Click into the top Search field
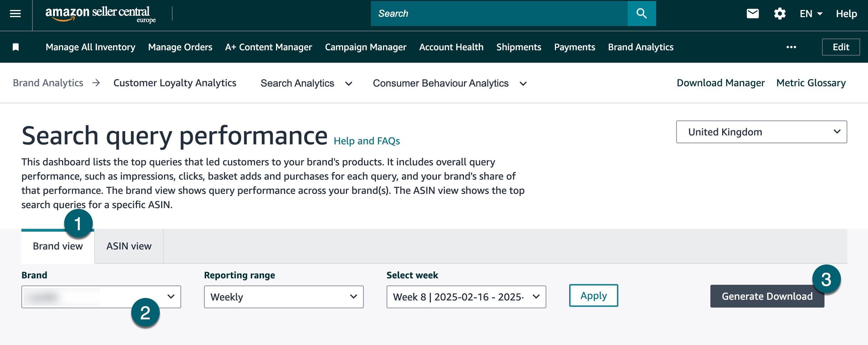This screenshot has height=345, width=868. coord(499,14)
